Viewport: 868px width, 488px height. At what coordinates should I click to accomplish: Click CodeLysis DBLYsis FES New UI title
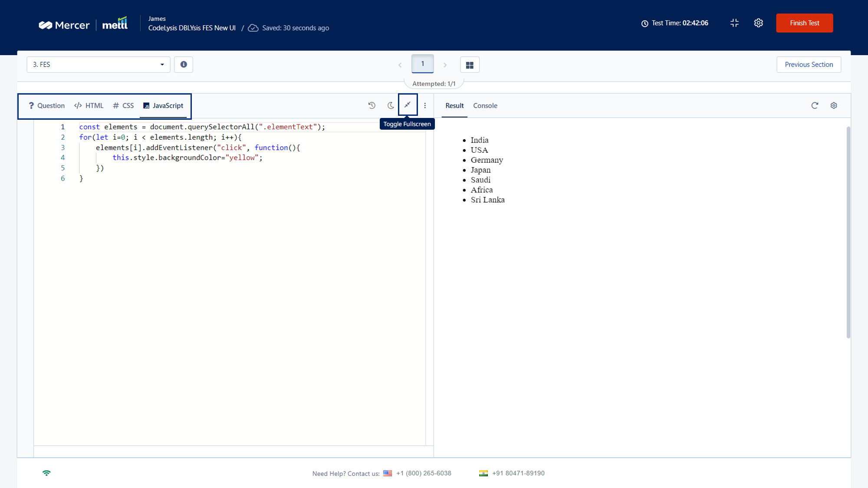tap(192, 28)
